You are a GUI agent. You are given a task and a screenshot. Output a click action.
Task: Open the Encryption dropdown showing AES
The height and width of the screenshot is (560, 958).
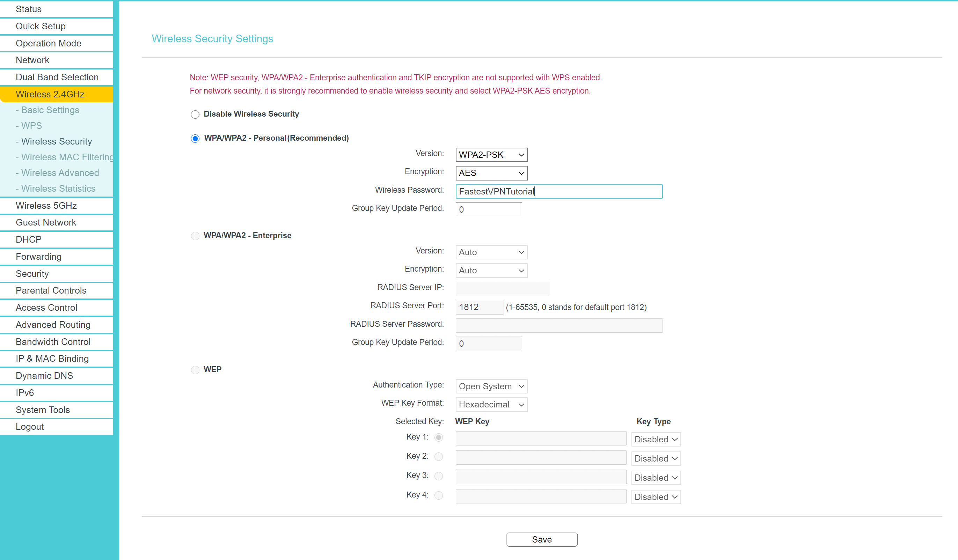pyautogui.click(x=491, y=173)
